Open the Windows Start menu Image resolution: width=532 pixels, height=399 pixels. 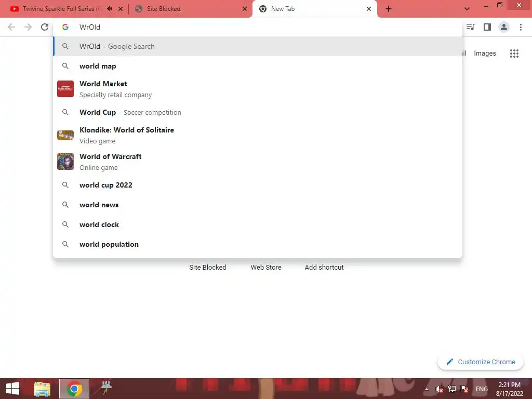click(x=12, y=389)
